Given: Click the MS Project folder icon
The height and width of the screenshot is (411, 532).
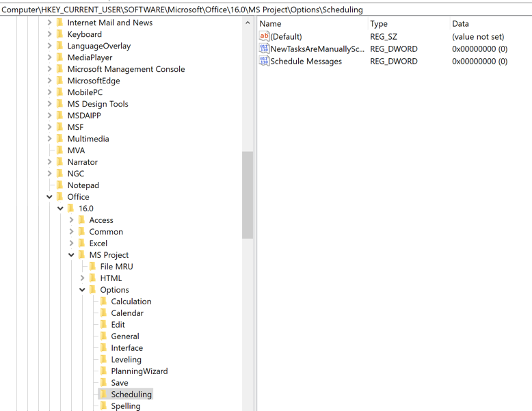Looking at the screenshot, I should click(82, 254).
